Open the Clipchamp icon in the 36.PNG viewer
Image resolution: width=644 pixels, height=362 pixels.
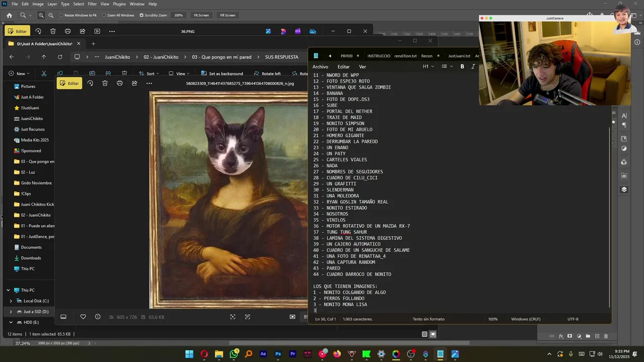298,31
